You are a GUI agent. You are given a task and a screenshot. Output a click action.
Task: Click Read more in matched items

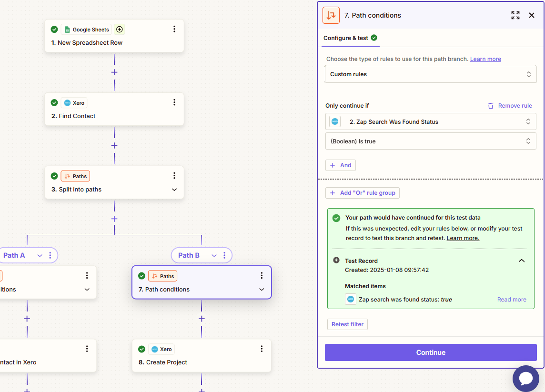(511, 300)
